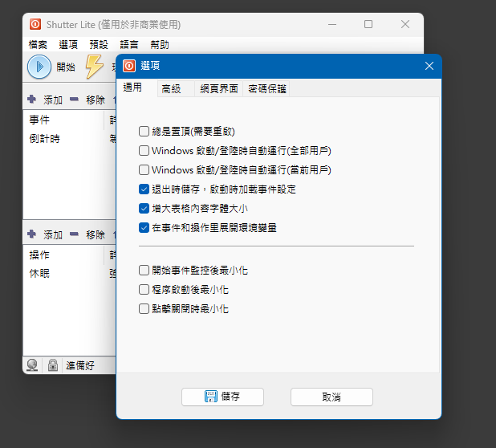Viewport: 496px width, 448px height.
Task: Enable 總是置頂 always-on-top checkbox
Action: coord(144,131)
